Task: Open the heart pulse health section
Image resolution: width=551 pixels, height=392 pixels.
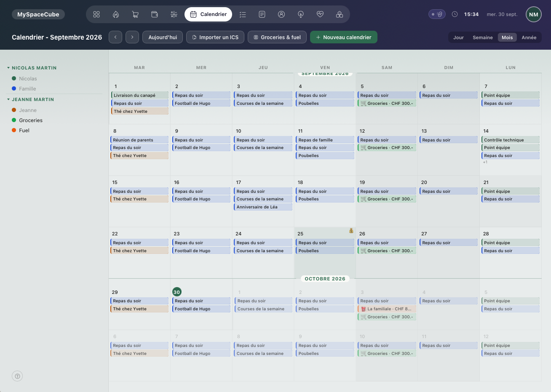Action: (320, 14)
